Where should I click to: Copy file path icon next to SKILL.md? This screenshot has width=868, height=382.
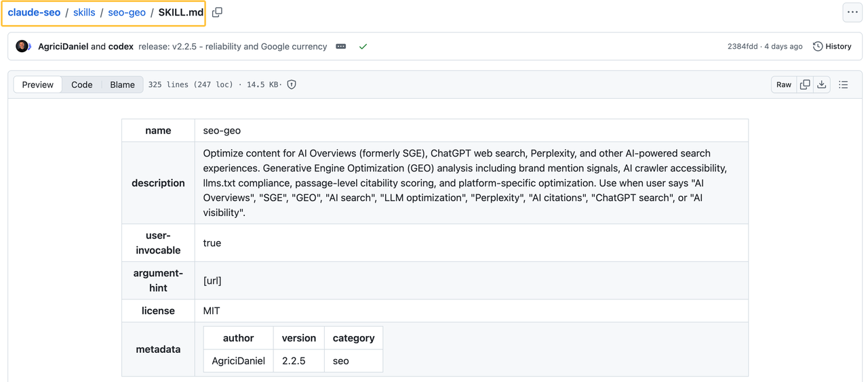pos(217,12)
